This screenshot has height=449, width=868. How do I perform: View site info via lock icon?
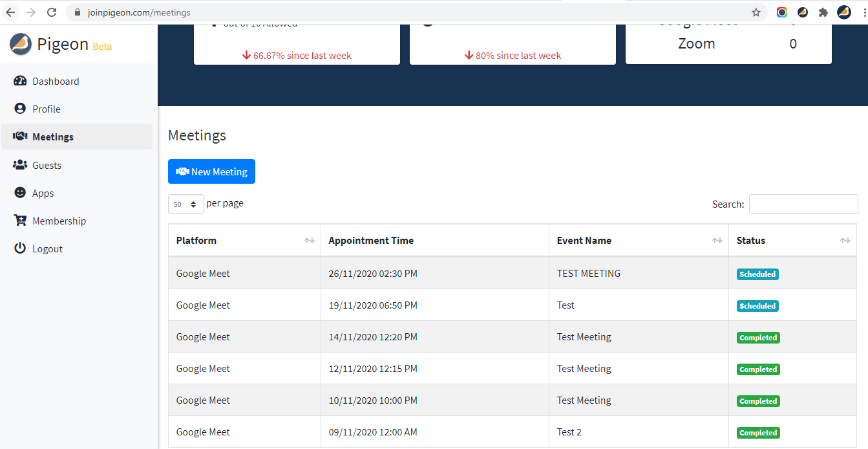tap(78, 12)
